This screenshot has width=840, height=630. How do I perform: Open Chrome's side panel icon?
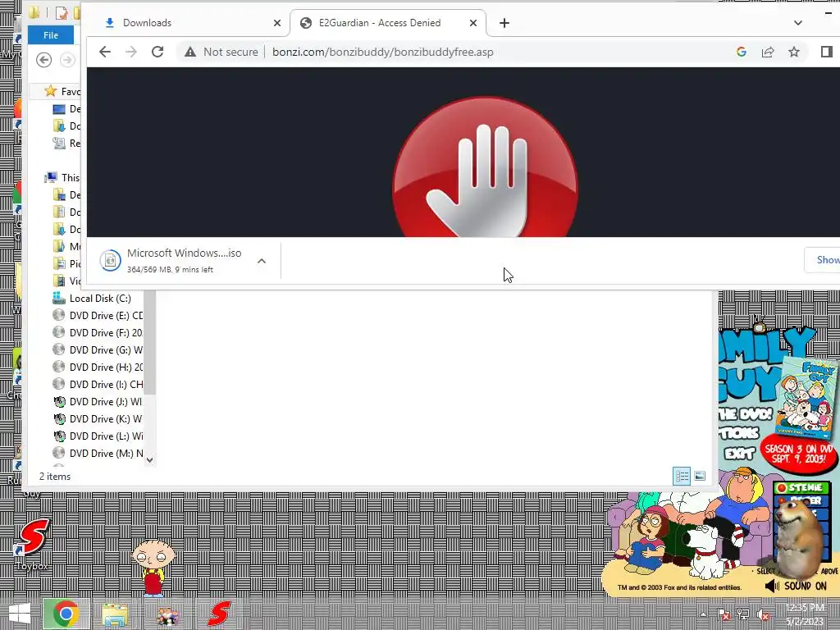pyautogui.click(x=826, y=52)
